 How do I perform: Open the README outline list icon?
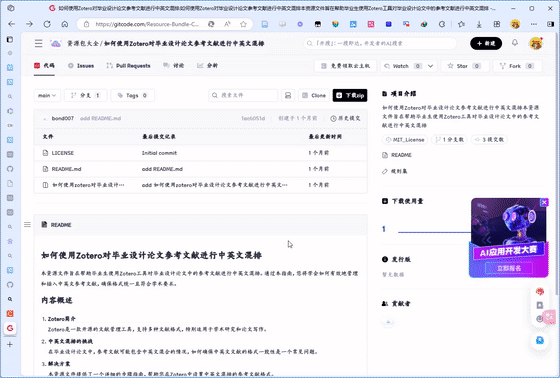[x=27, y=224]
